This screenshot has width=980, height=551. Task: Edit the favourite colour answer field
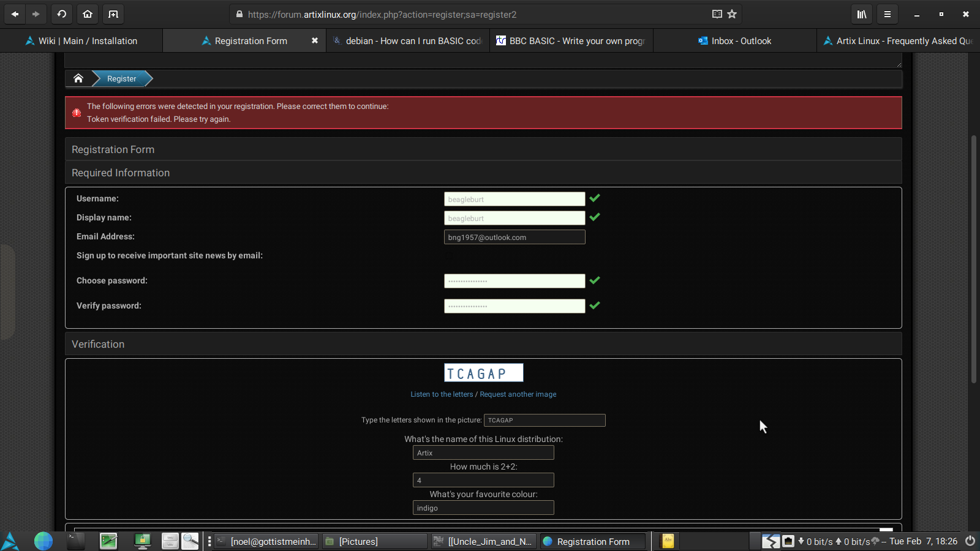[483, 508]
